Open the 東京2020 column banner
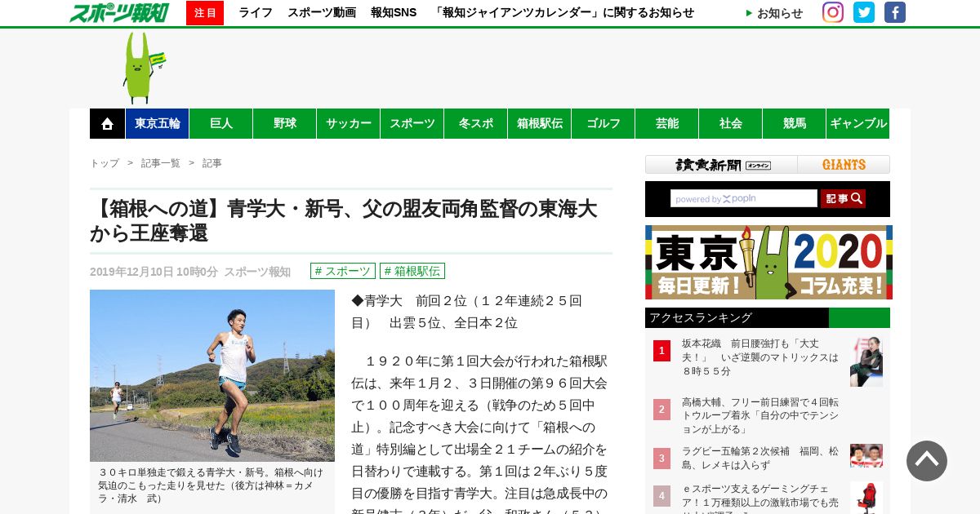 768,263
